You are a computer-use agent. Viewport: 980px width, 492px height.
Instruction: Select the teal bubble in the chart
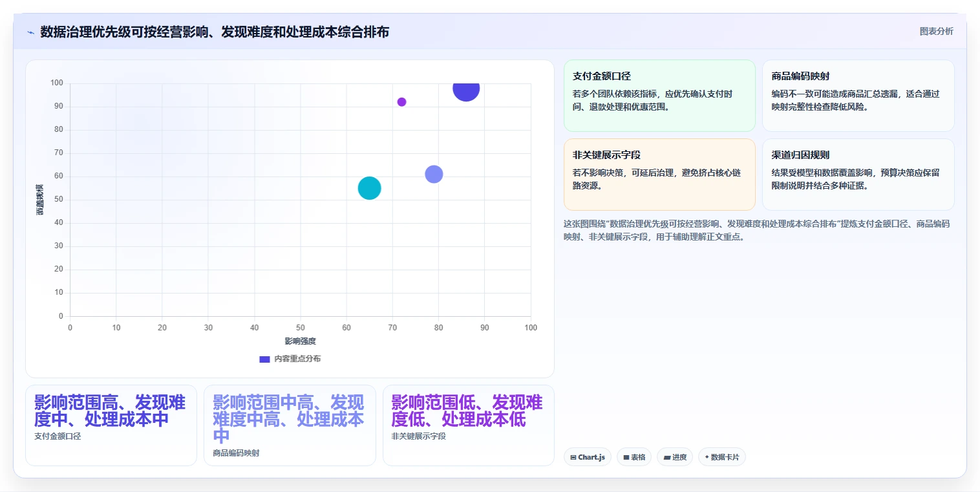coord(369,188)
